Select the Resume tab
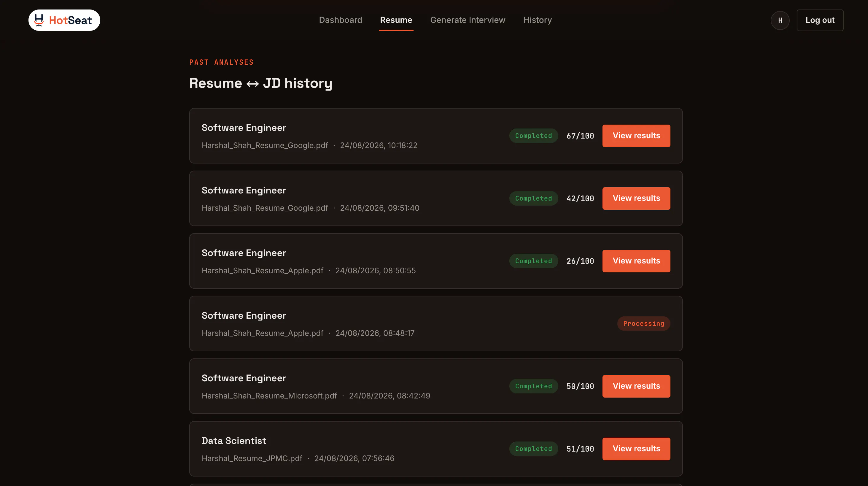 pos(396,20)
